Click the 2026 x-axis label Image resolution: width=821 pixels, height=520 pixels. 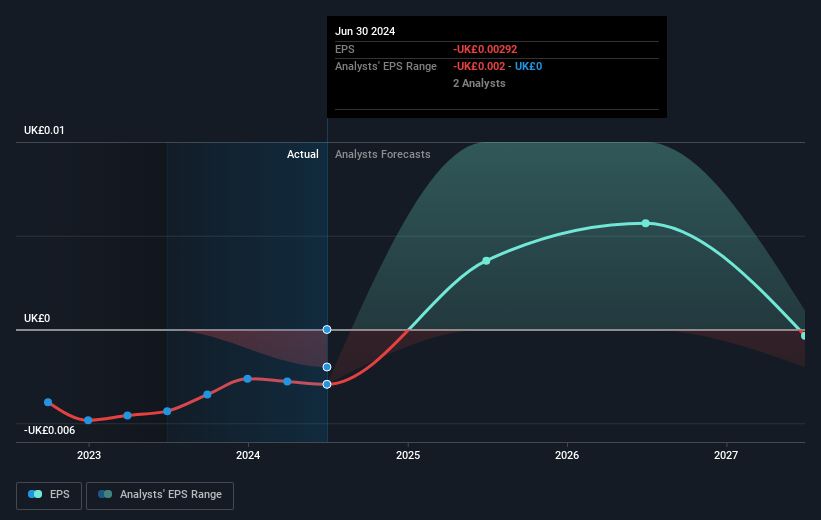(567, 456)
